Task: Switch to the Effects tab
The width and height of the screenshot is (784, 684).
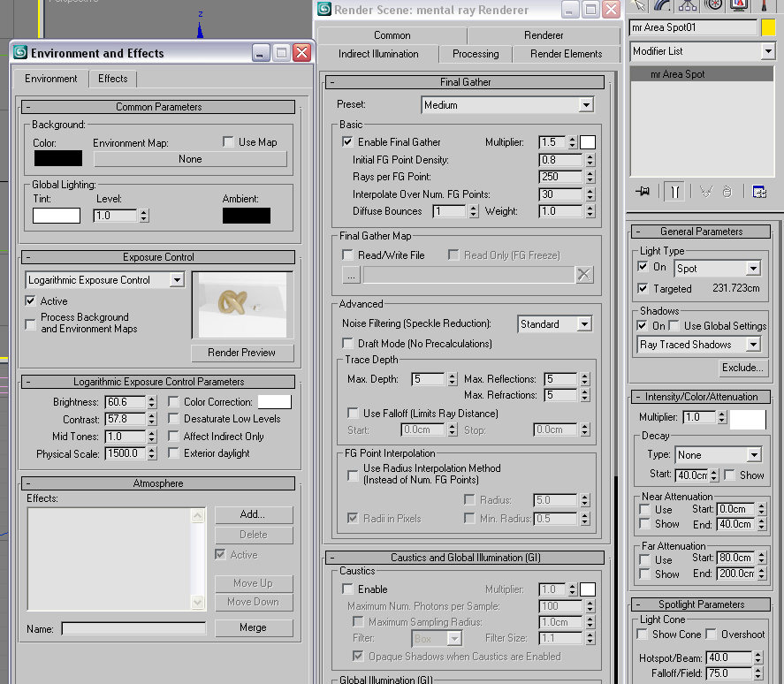Action: tap(112, 79)
